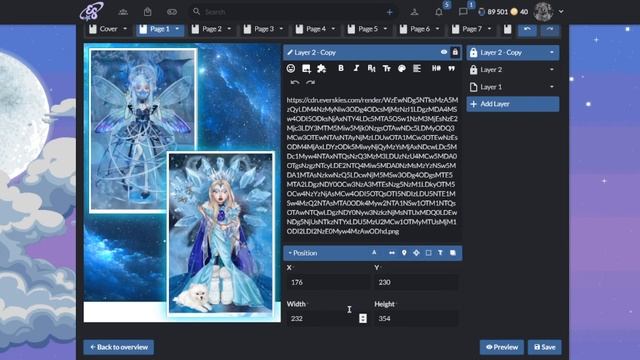Open Layer 2 options dropdown
The height and width of the screenshot is (360, 640).
[x=551, y=70]
